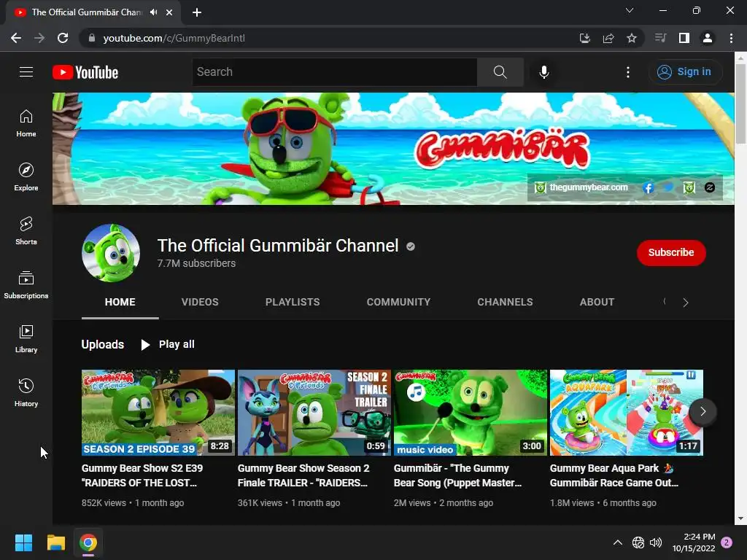Open File Explorer from taskbar

pos(56,542)
